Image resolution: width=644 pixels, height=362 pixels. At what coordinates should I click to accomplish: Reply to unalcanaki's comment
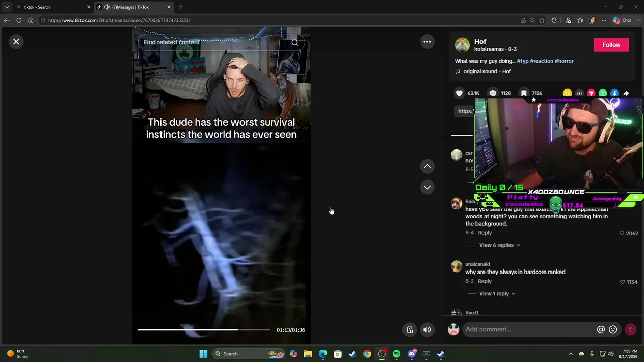[485, 281]
